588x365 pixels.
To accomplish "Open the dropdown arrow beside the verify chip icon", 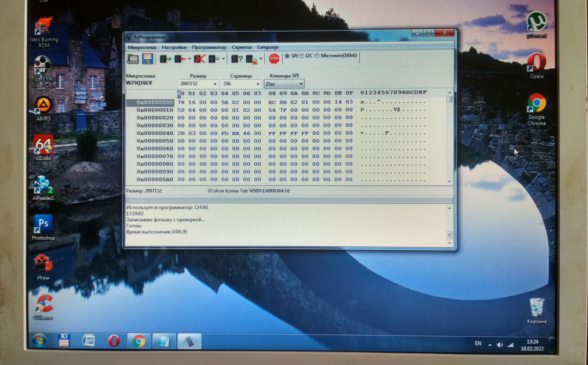I will coord(223,59).
